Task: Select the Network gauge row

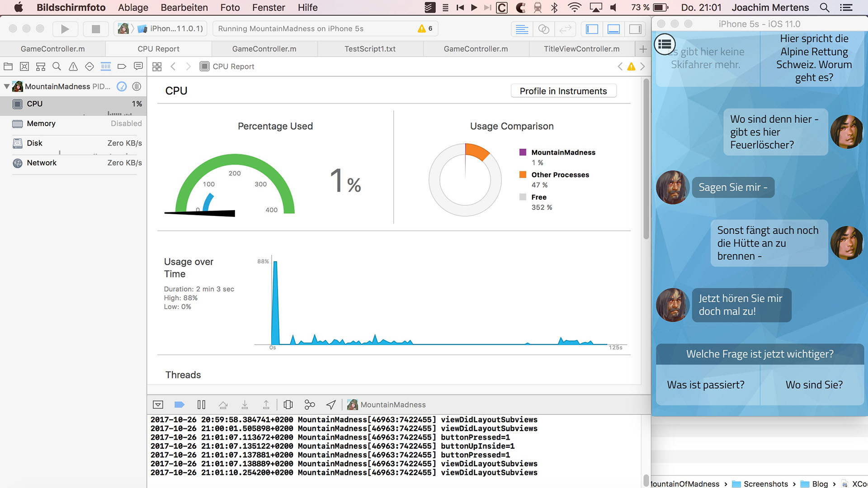Action: click(x=73, y=163)
